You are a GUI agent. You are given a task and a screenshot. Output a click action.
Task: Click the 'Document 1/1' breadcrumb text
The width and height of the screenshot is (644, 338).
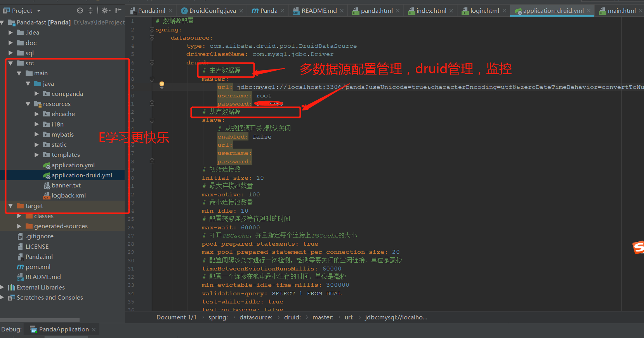(x=176, y=317)
